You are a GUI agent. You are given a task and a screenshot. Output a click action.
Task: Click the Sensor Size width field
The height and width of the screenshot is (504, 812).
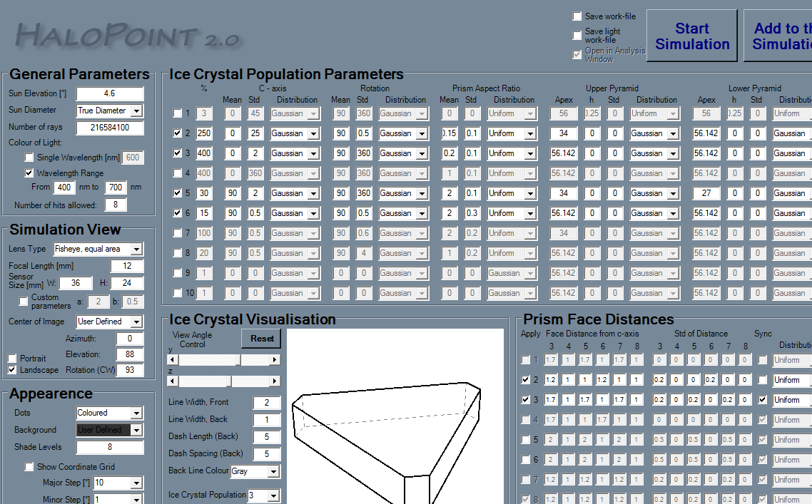click(76, 283)
